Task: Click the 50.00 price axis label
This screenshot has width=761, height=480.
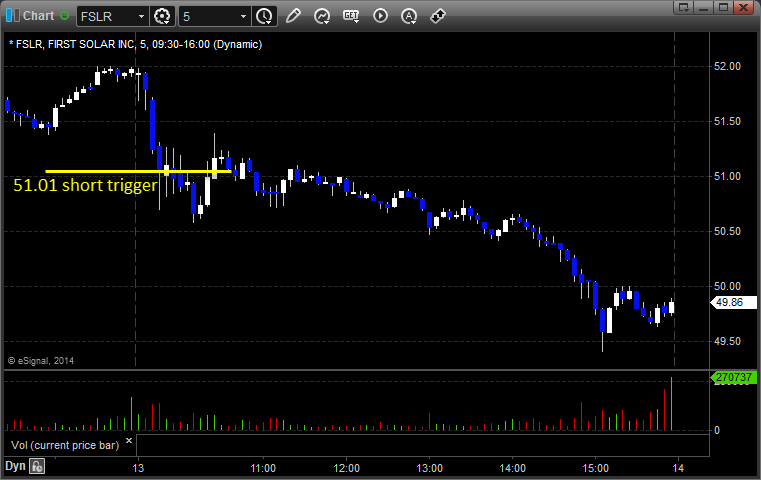Action: tap(728, 286)
